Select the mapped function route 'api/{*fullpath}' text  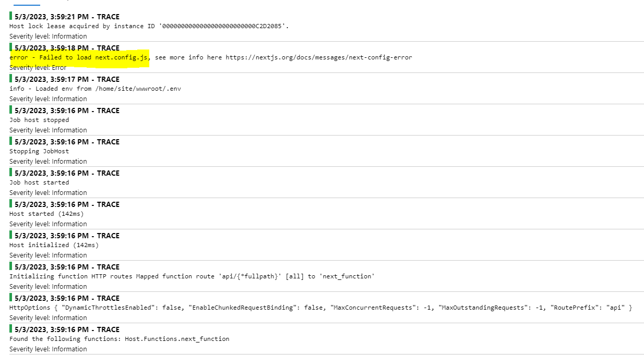(249, 276)
